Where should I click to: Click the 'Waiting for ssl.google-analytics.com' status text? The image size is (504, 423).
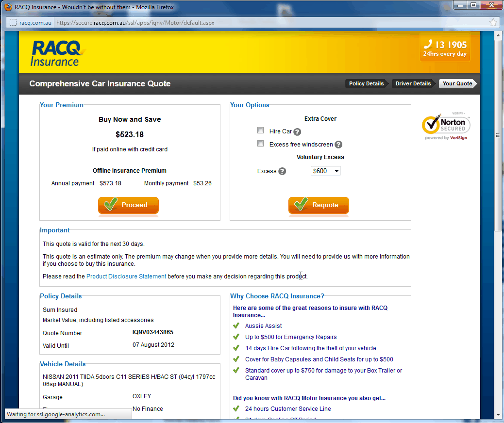click(x=56, y=414)
